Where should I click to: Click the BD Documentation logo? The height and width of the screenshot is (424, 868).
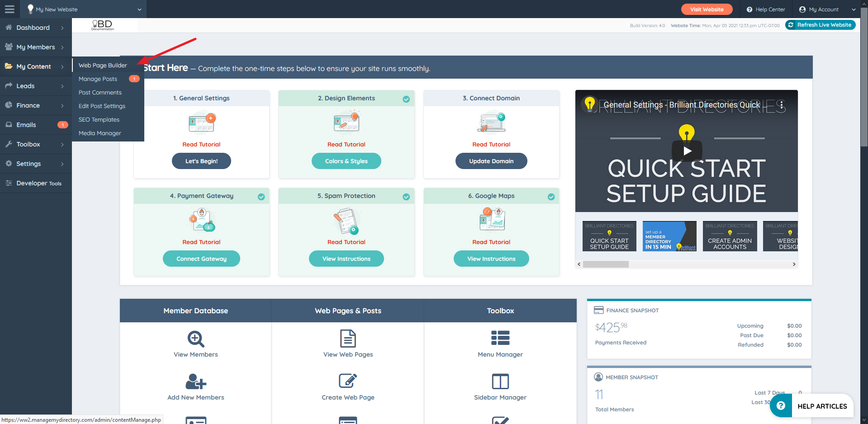pos(103,25)
